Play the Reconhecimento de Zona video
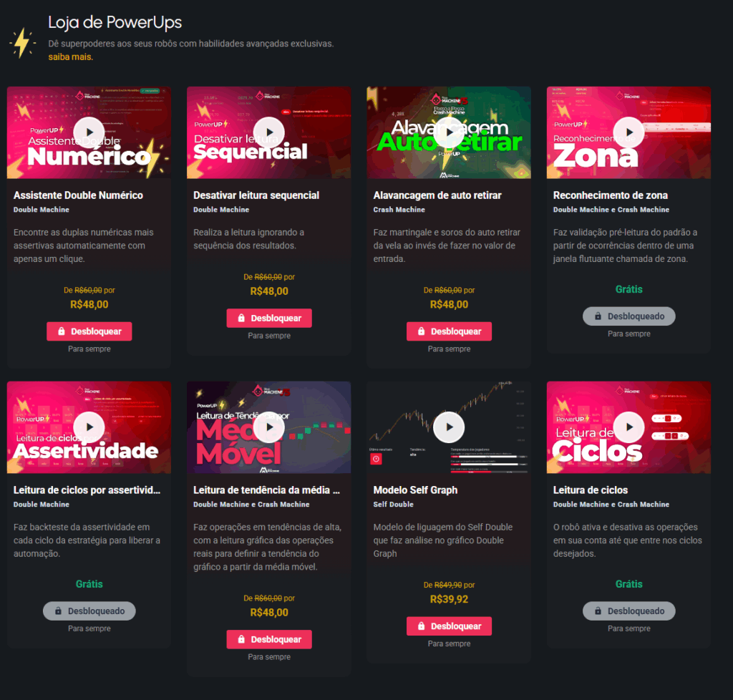Viewport: 733px width, 700px height. click(628, 132)
